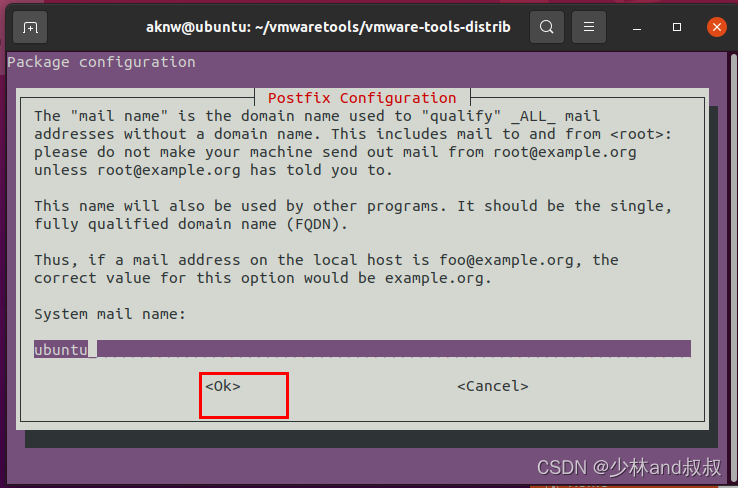Minimize the terminal window
Image resolution: width=738 pixels, height=488 pixels.
point(637,27)
